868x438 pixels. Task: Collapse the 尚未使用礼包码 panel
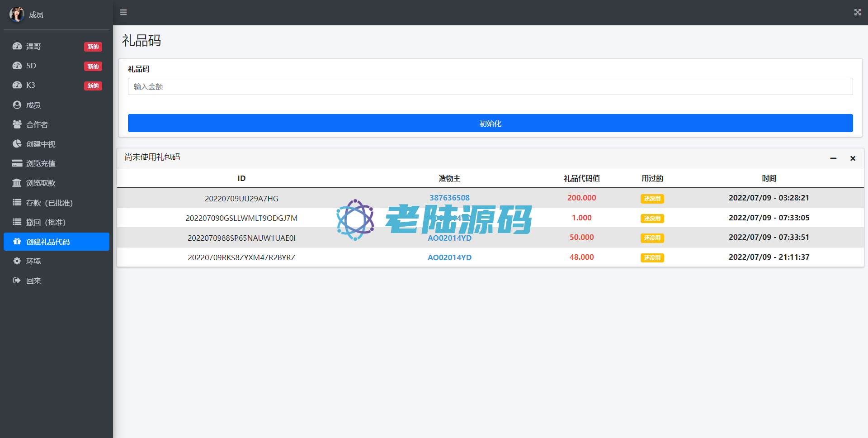click(x=833, y=158)
